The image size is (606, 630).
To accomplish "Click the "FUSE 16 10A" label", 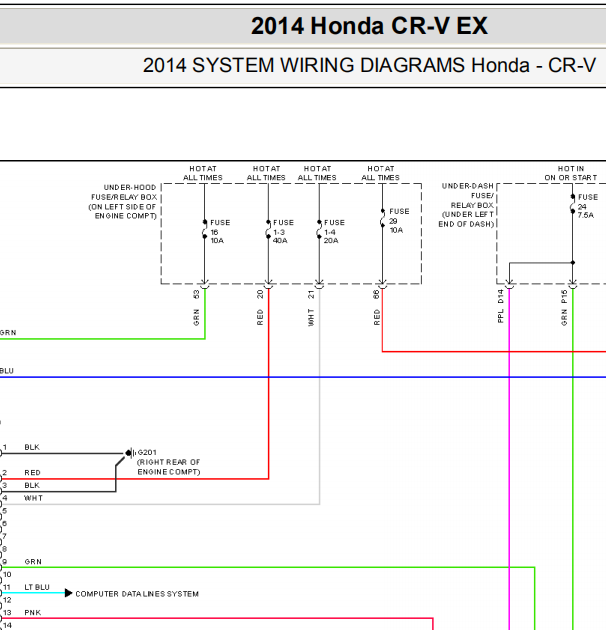I will pyautogui.click(x=219, y=231).
